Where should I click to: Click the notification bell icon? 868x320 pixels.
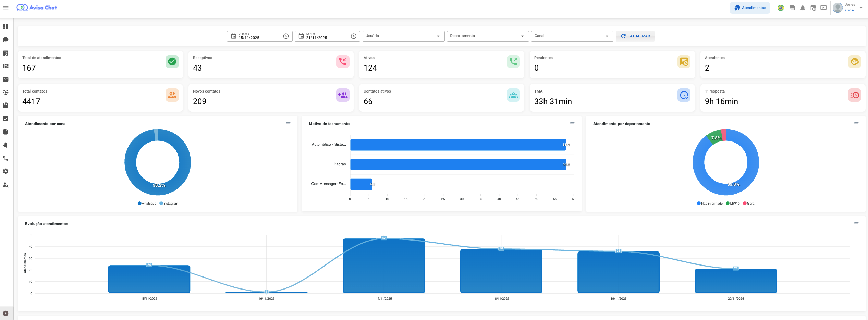[x=803, y=8]
